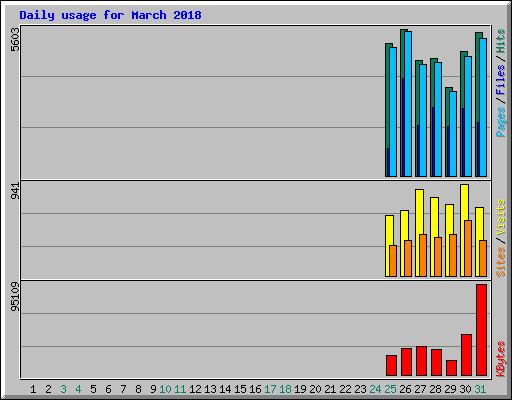Click the 'Sites' legend label
Viewport: 512px width, 400px height.
(x=501, y=262)
